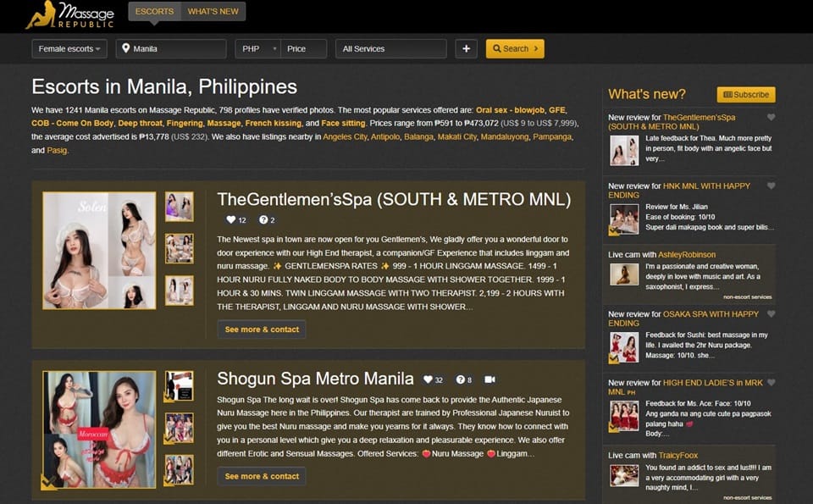This screenshot has height=504, width=813.
Task: Open the second small thumbnail of Shogun Spa listing
Action: (180, 428)
